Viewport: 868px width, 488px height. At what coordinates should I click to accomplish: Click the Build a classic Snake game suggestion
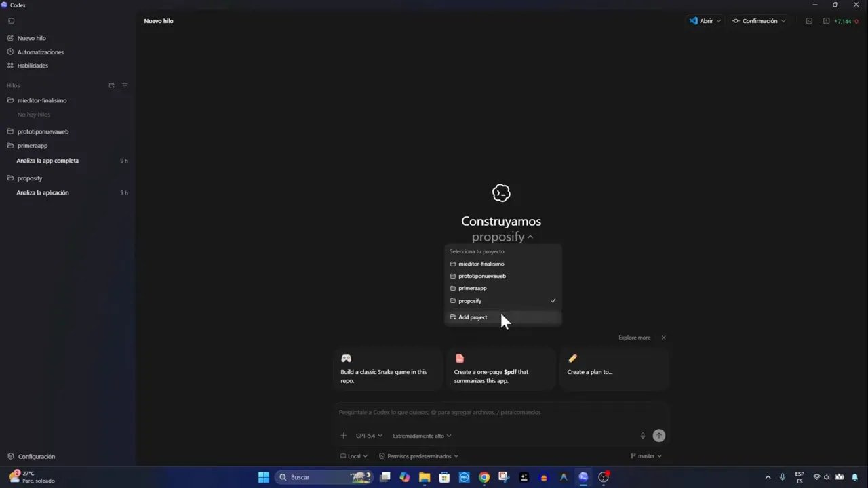tap(388, 369)
